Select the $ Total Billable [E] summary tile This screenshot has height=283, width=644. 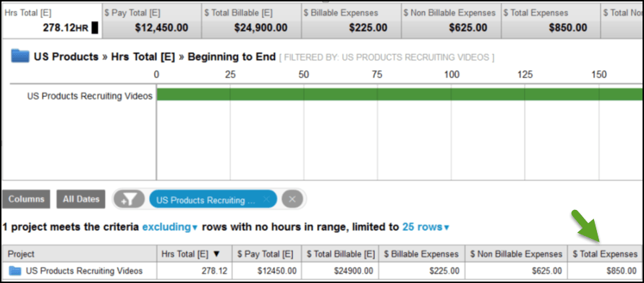[x=251, y=20]
